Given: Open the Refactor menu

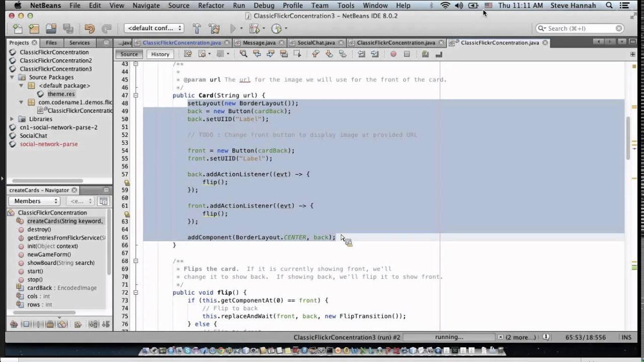Looking at the screenshot, I should tap(211, 6).
